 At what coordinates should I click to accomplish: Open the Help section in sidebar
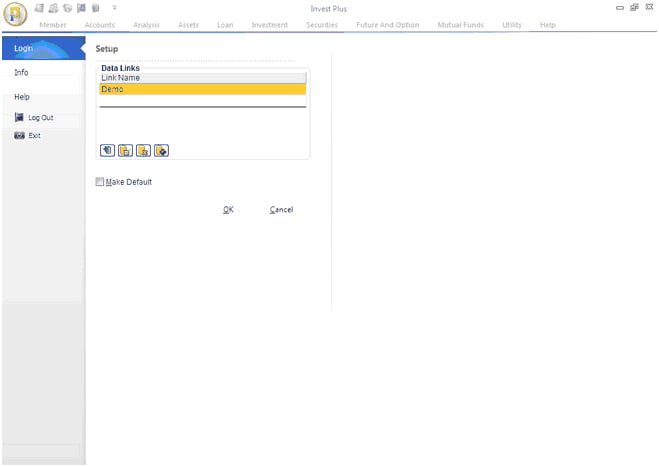pos(22,97)
